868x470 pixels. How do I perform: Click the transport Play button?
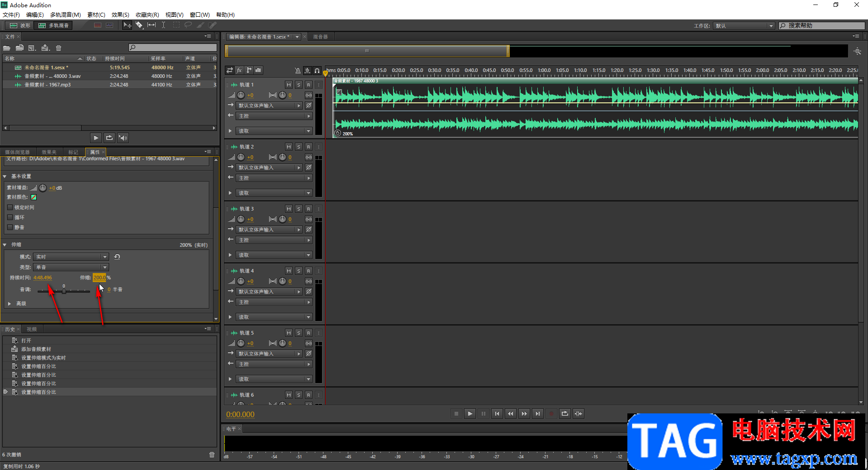point(470,413)
